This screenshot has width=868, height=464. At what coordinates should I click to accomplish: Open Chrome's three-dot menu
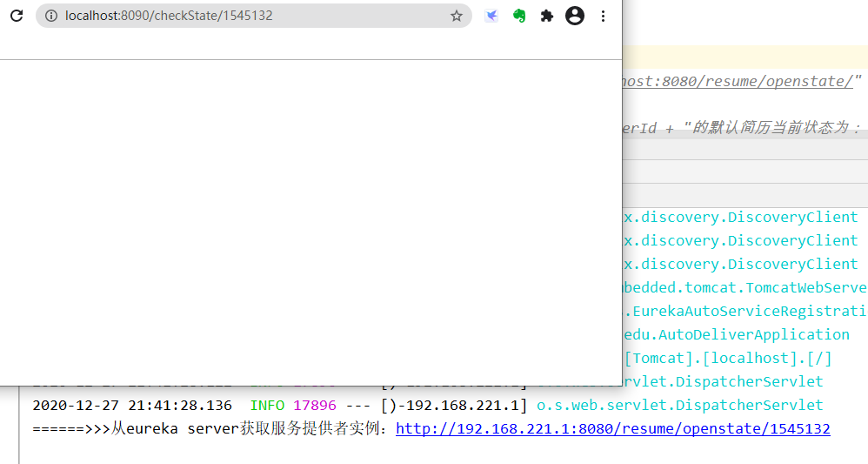(603, 16)
